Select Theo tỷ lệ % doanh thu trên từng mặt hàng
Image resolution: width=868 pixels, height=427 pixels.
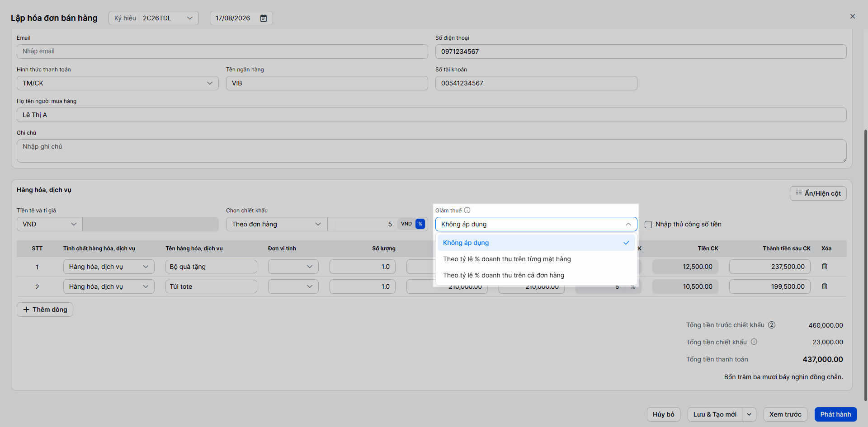click(536, 259)
